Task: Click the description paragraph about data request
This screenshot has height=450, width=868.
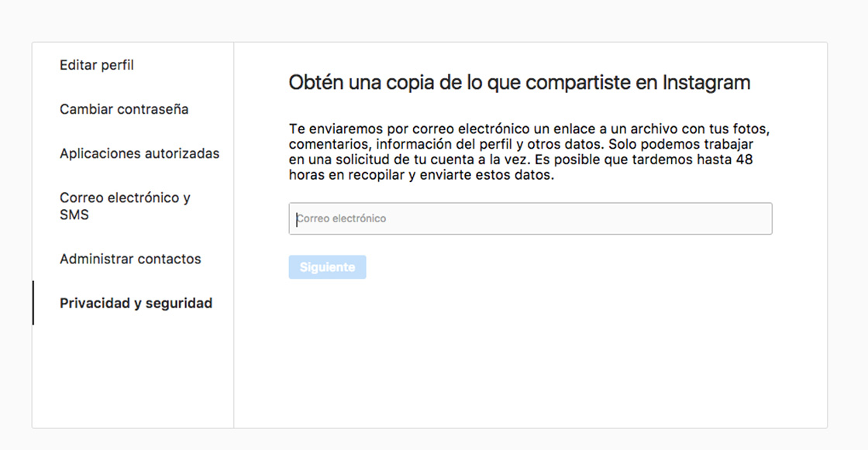Action: point(530,151)
